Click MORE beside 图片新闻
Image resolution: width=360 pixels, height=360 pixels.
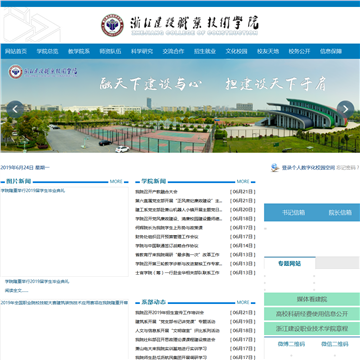[116, 182]
